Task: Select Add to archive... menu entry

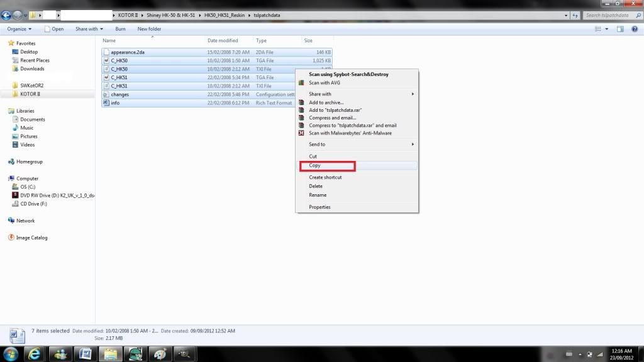Action: 326,102
